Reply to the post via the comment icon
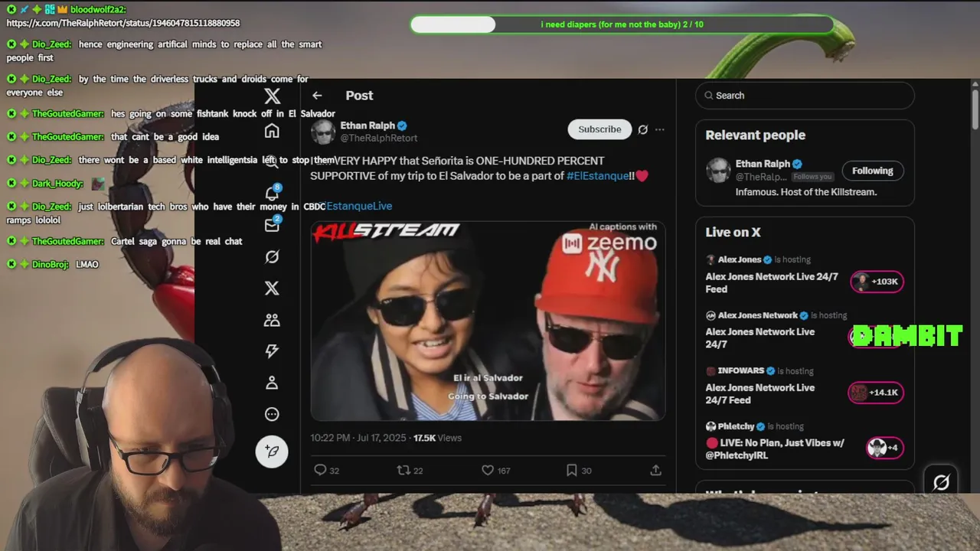 tap(320, 470)
